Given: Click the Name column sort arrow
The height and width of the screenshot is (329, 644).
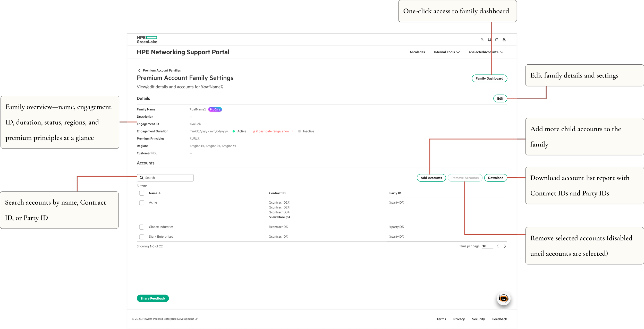Looking at the screenshot, I should (159, 193).
